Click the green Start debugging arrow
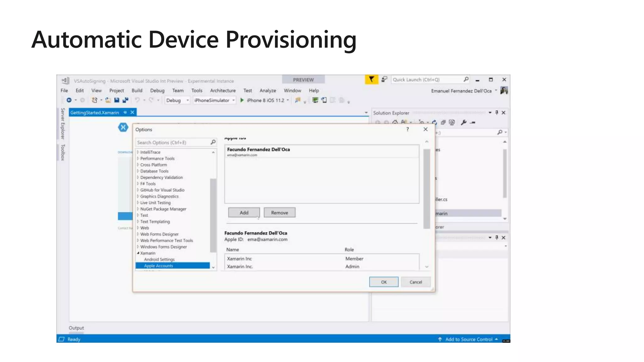The image size is (644, 362). [242, 100]
